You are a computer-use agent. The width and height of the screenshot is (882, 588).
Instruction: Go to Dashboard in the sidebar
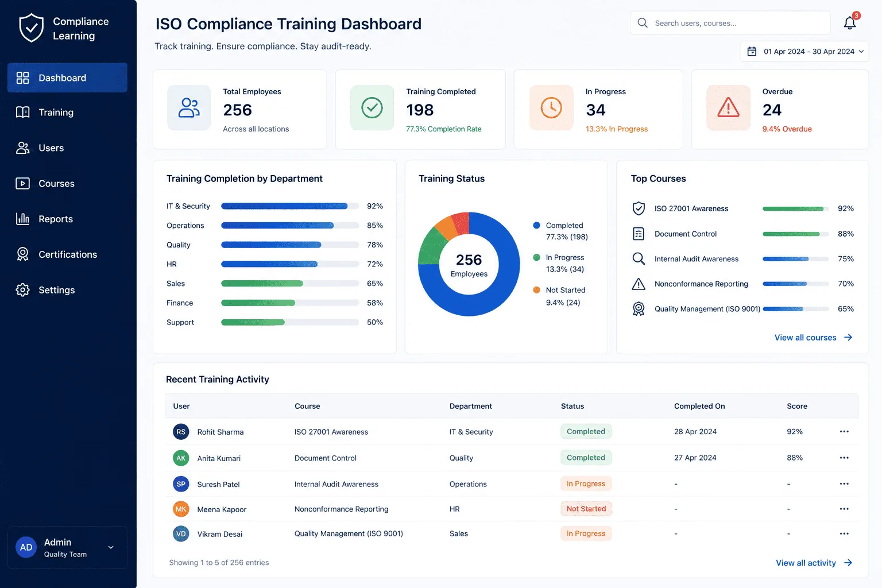tap(67, 78)
